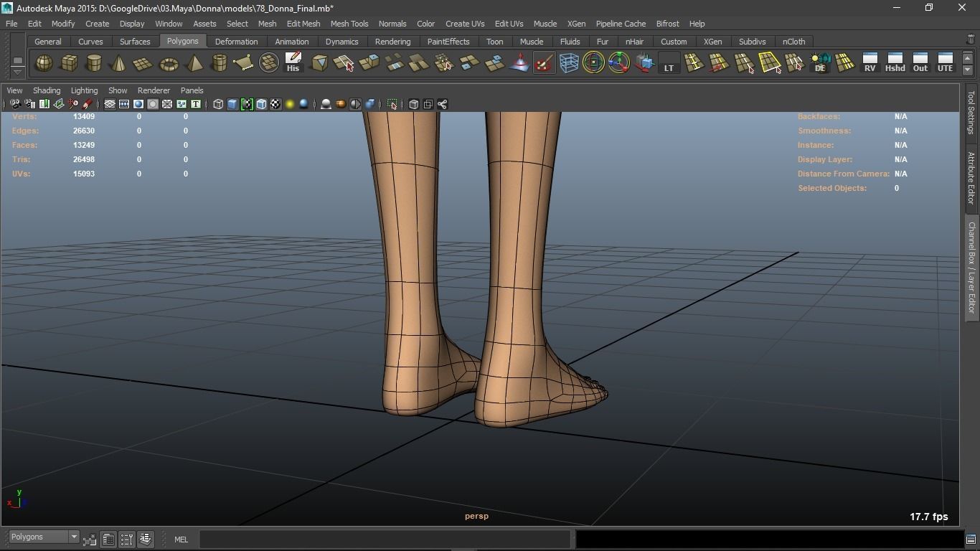The height and width of the screenshot is (551, 980).
Task: Open the Out outliner shelf button
Action: click(920, 63)
